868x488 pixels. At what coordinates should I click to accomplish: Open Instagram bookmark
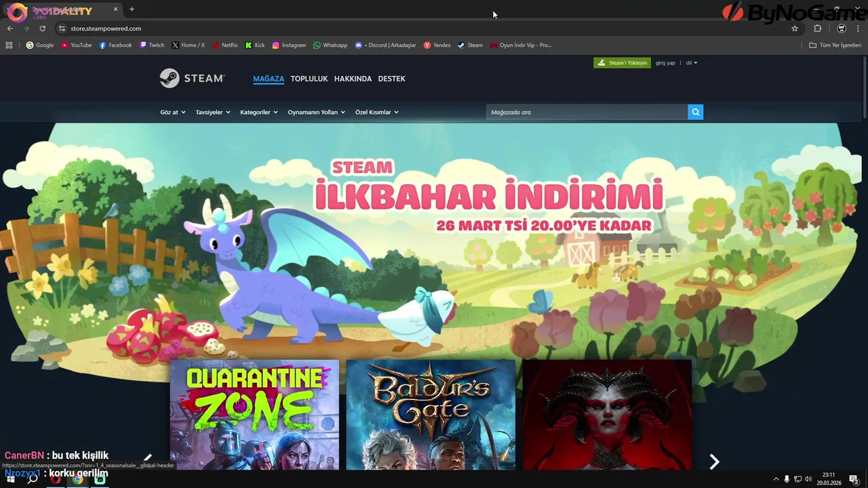click(x=289, y=45)
